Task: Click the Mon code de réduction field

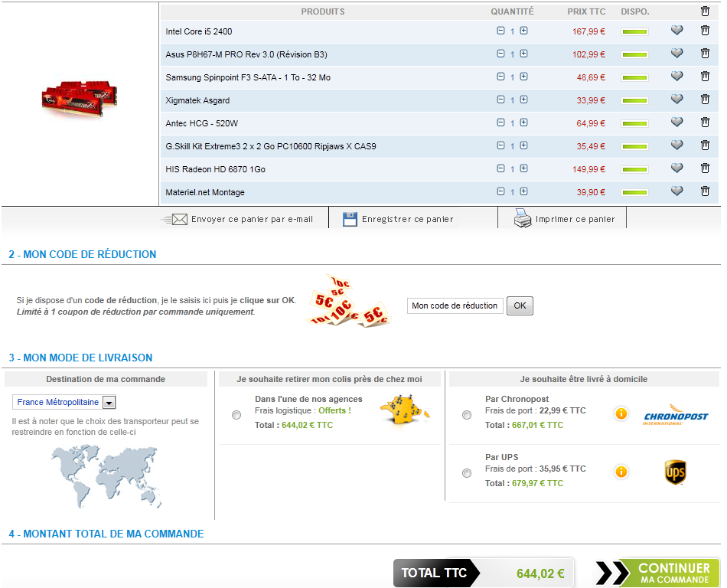Action: coord(455,306)
